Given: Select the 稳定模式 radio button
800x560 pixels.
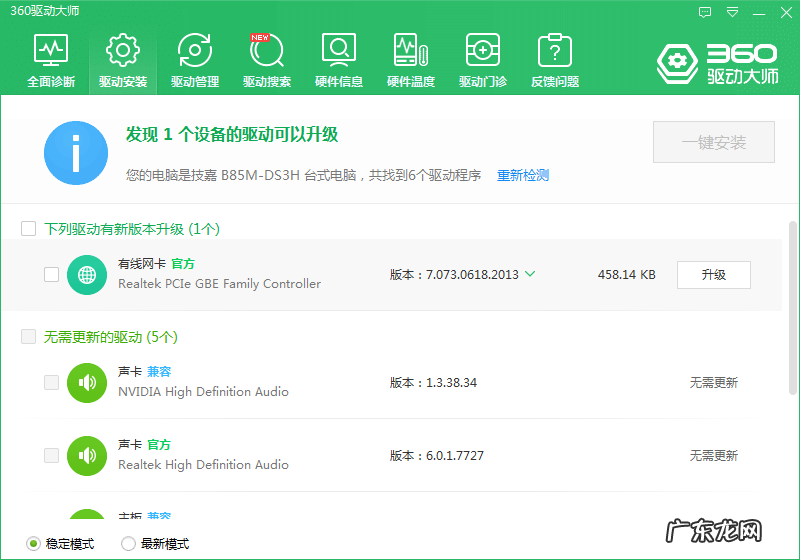Looking at the screenshot, I should (x=33, y=544).
